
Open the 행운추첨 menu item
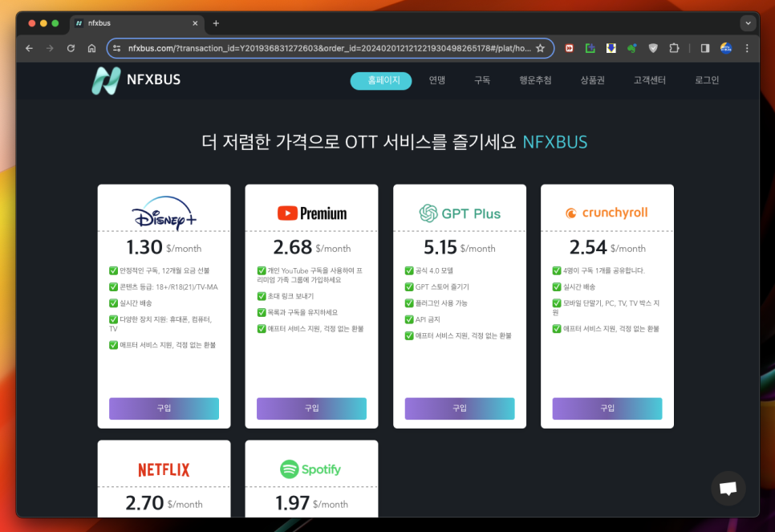click(x=535, y=80)
